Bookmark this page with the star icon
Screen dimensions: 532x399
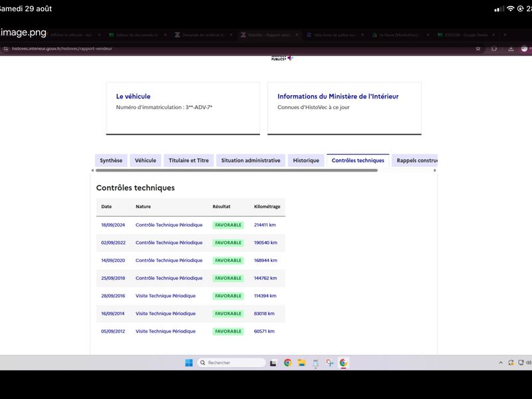pos(478,49)
